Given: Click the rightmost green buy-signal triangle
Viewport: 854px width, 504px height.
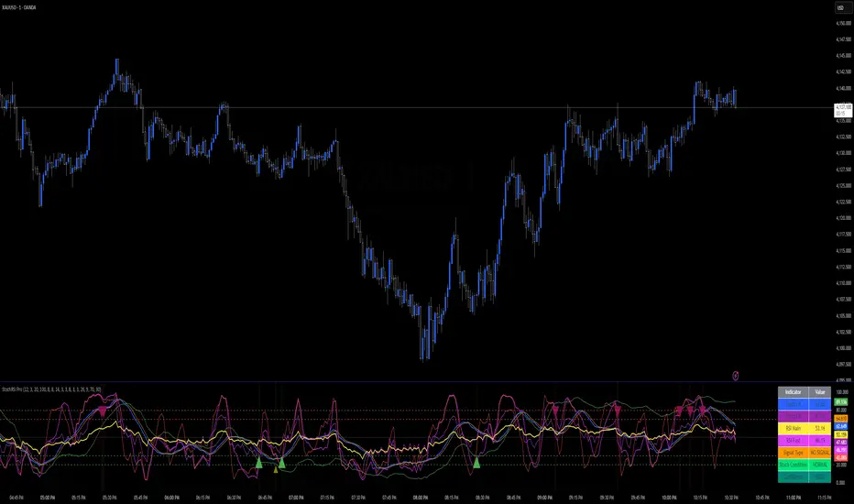Looking at the screenshot, I should point(476,465).
